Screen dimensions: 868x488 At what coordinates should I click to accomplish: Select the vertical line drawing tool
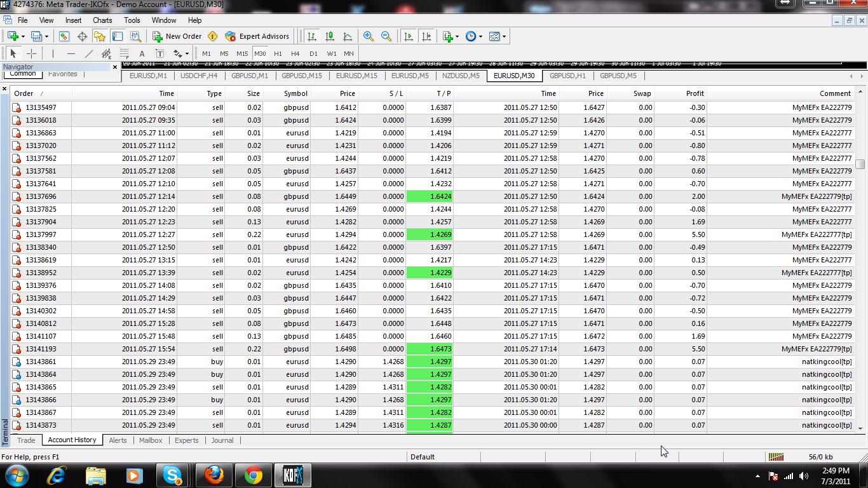click(53, 54)
